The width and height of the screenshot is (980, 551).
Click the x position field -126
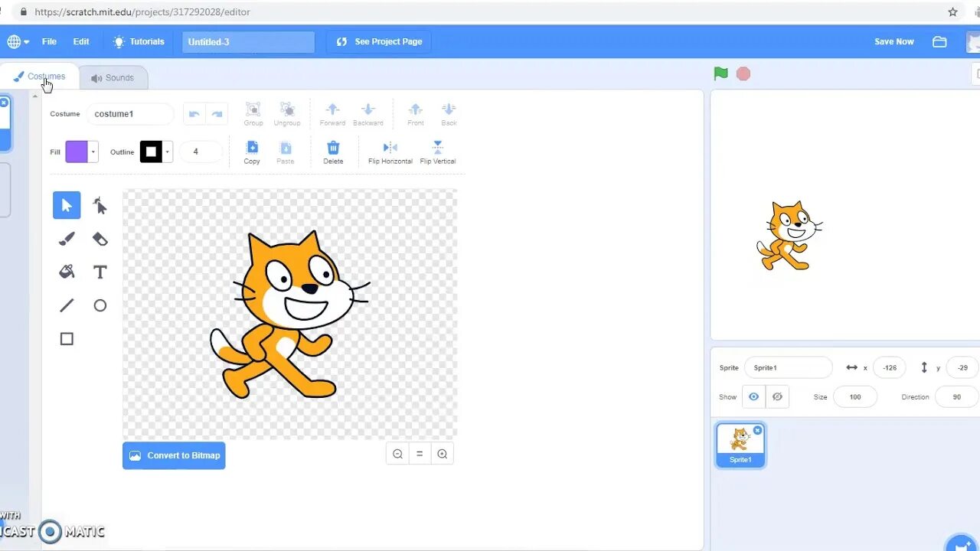click(889, 367)
